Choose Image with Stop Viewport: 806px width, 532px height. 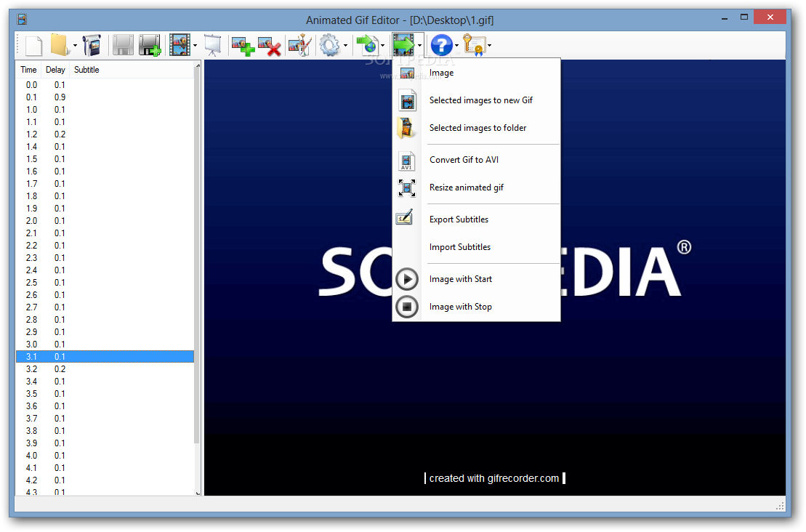coord(477,307)
